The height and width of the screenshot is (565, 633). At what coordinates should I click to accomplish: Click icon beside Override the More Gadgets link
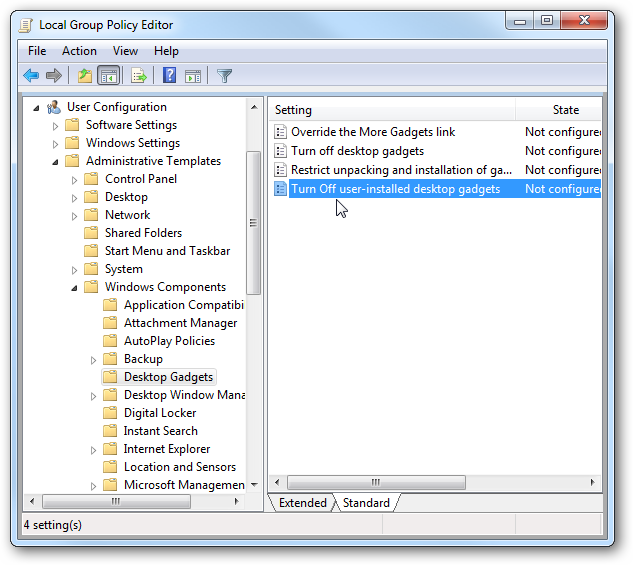(280, 132)
